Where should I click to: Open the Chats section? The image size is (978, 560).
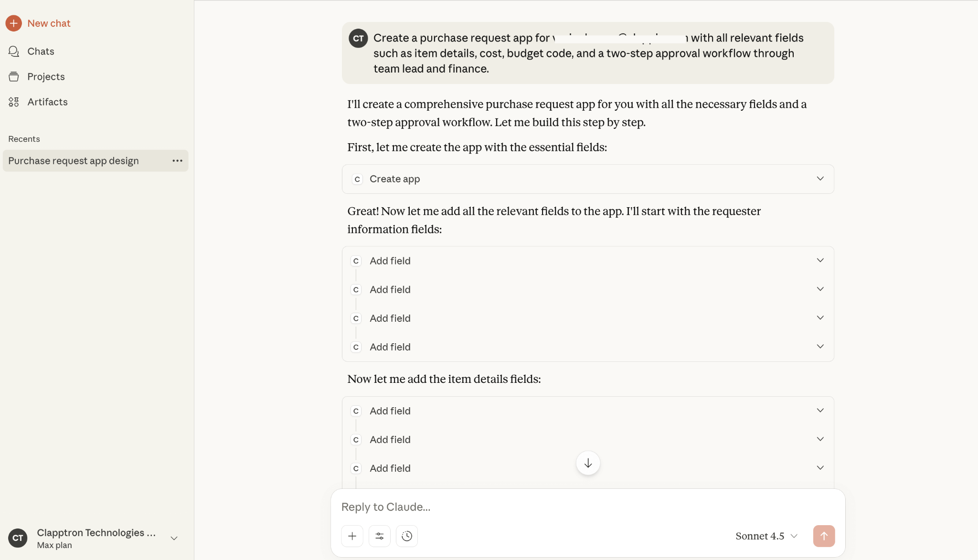pos(41,51)
